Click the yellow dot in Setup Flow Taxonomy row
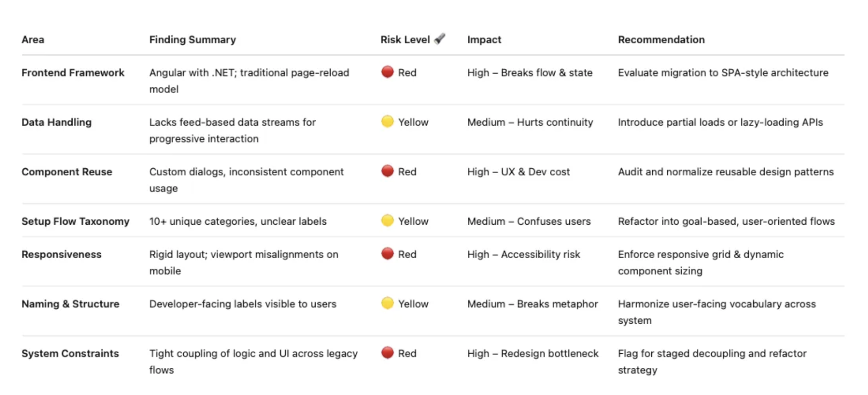The height and width of the screenshot is (395, 868). pyautogui.click(x=387, y=221)
